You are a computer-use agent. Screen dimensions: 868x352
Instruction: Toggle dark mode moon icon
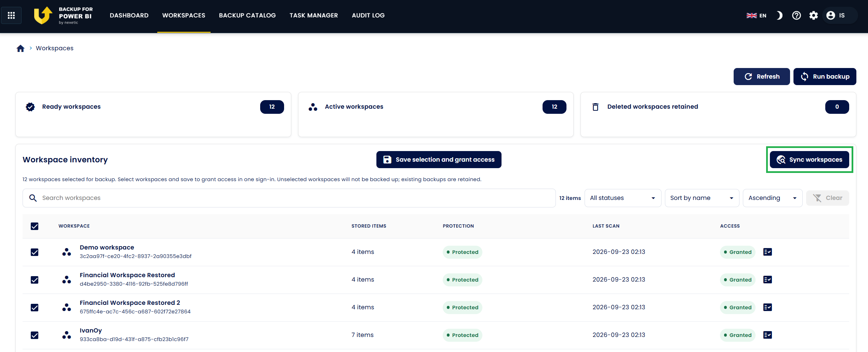click(x=779, y=15)
